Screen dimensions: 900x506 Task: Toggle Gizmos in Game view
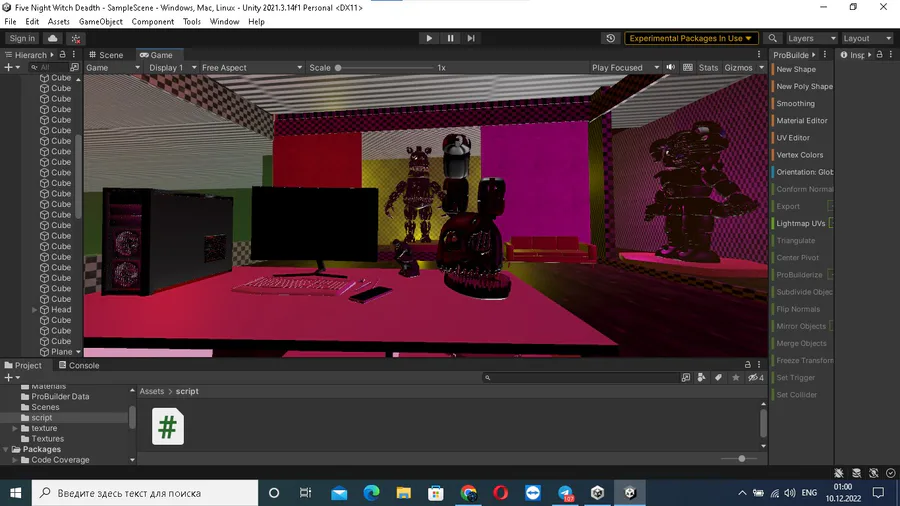pos(738,67)
